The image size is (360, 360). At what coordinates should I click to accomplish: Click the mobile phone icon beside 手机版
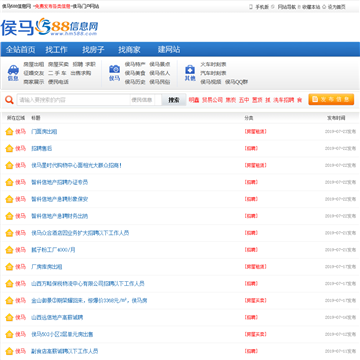(251, 7)
